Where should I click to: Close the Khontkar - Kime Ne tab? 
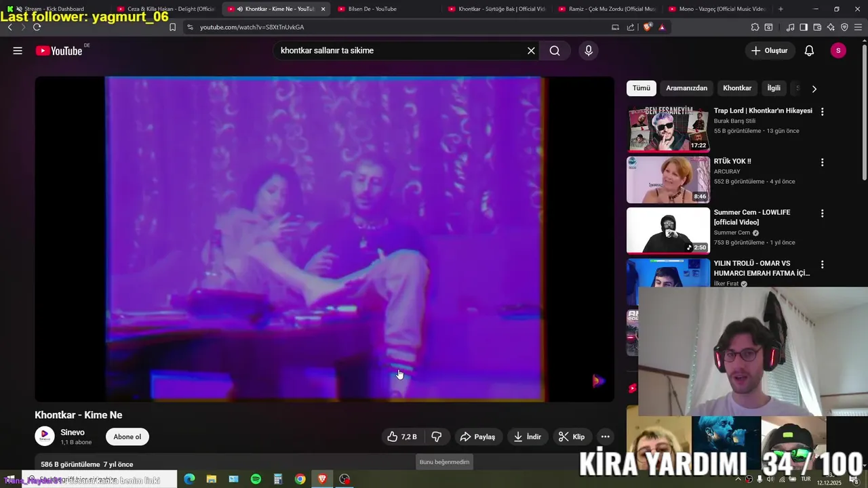click(323, 9)
